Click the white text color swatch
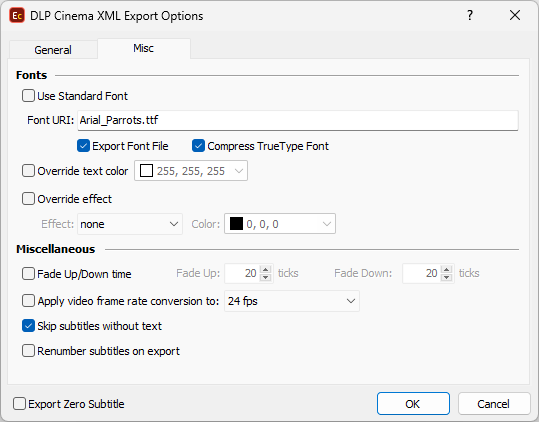 [146, 171]
